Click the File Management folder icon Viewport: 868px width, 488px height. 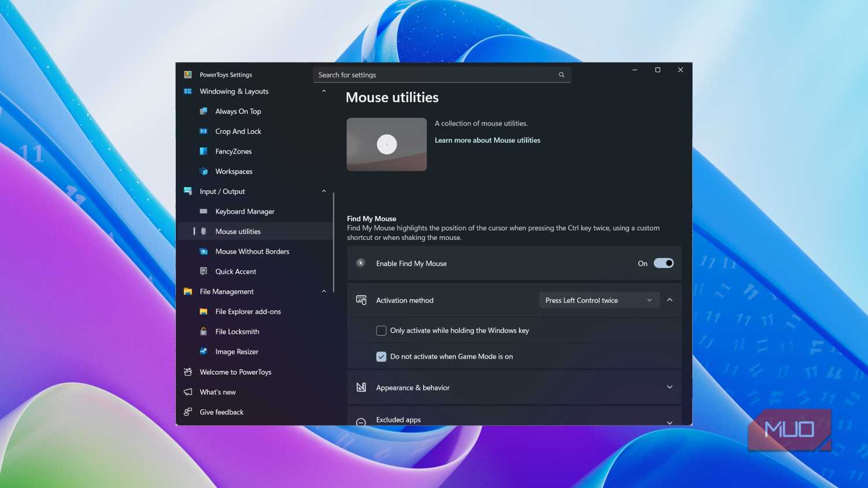point(188,291)
